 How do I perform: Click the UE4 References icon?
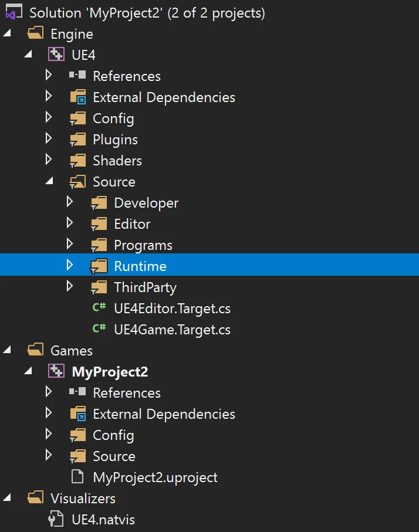point(77,76)
